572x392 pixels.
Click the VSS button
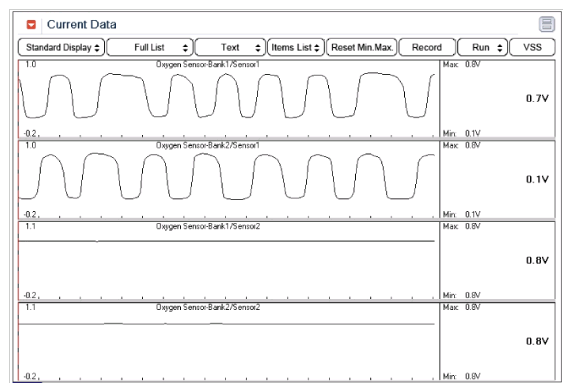pyautogui.click(x=532, y=47)
